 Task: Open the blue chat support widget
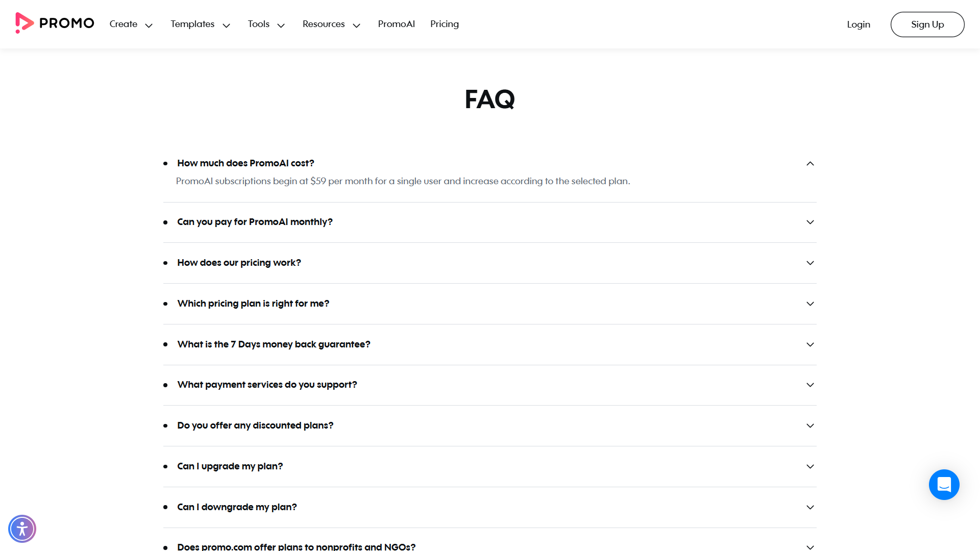point(944,485)
